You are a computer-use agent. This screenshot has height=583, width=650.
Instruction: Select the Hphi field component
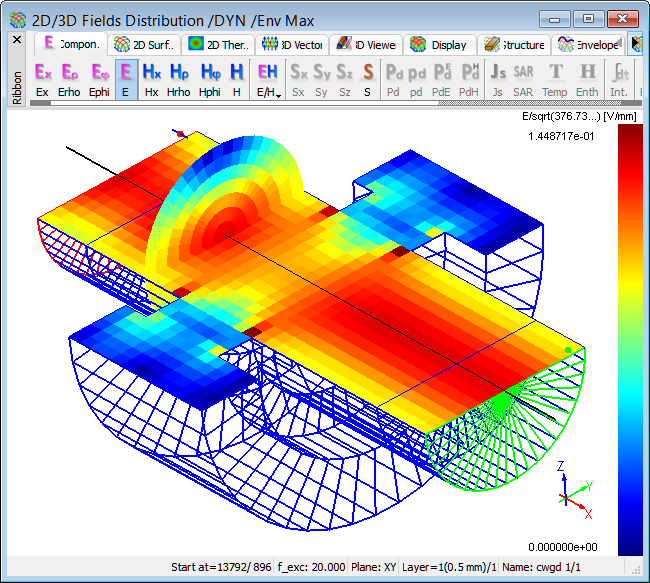210,73
